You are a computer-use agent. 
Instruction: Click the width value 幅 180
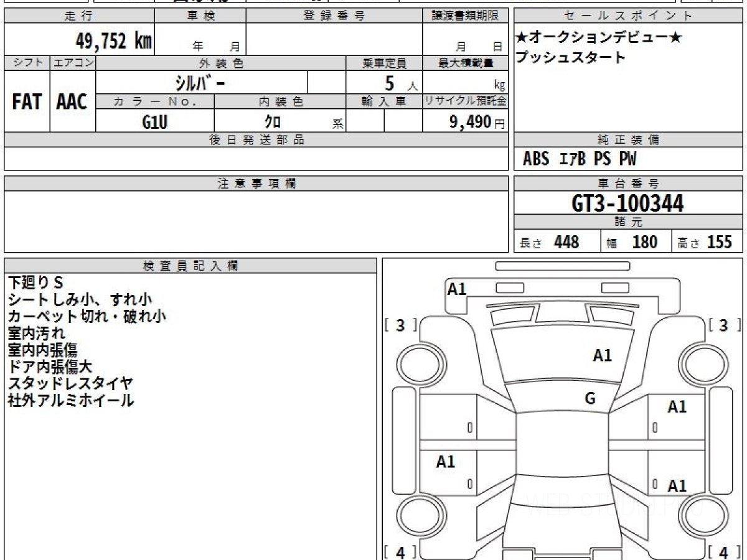coord(632,242)
